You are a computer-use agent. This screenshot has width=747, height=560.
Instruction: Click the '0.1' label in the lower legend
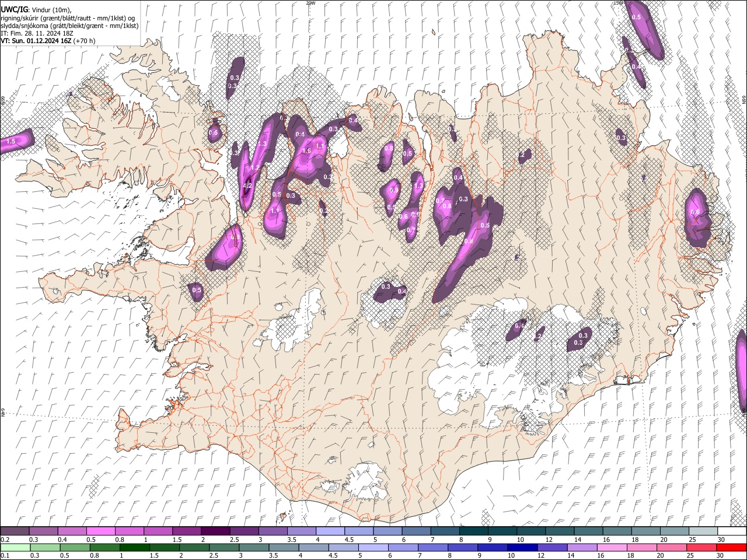tap(5, 556)
